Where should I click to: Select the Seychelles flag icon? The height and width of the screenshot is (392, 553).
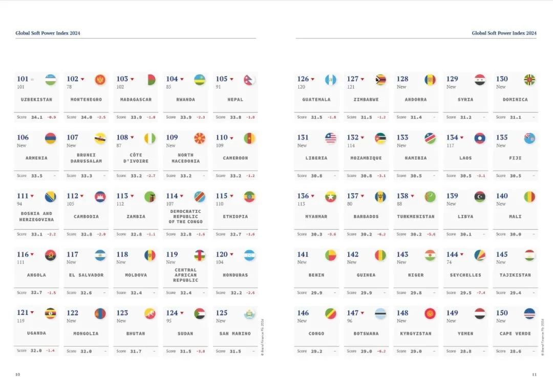click(480, 255)
